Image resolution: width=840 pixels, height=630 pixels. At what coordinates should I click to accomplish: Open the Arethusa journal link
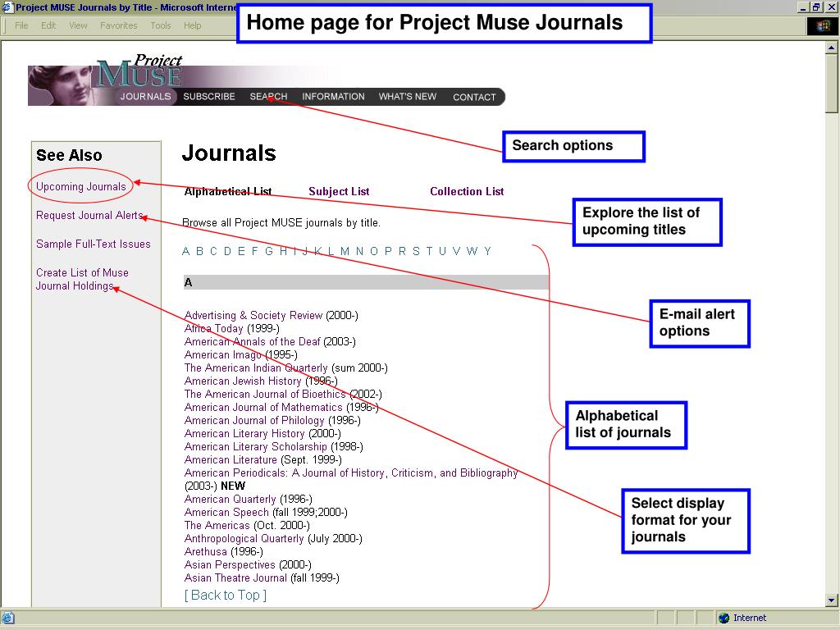click(x=206, y=552)
